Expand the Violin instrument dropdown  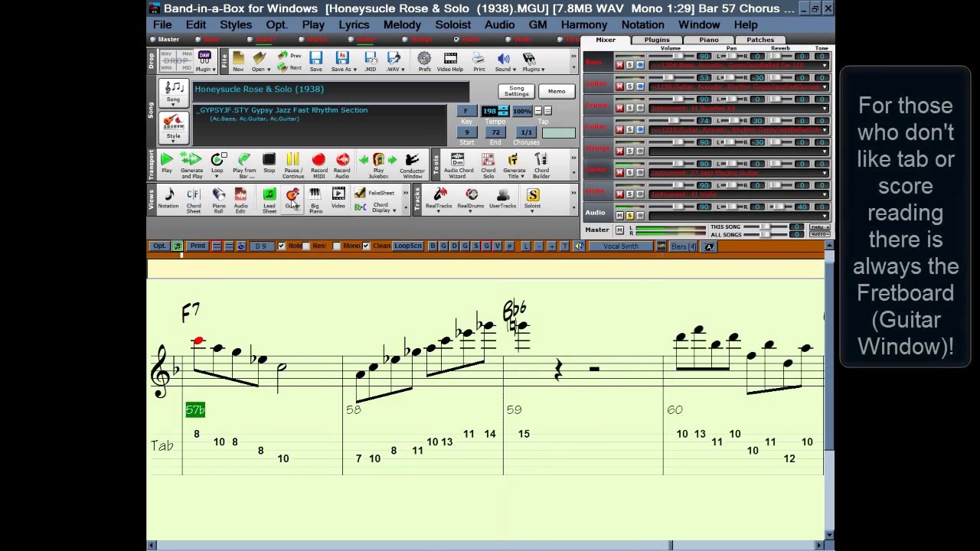coord(825,194)
